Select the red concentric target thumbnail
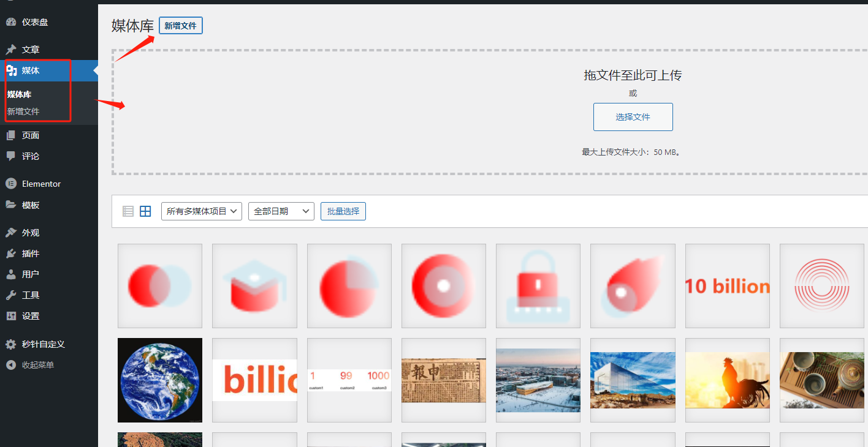This screenshot has height=447, width=868. [x=444, y=286]
